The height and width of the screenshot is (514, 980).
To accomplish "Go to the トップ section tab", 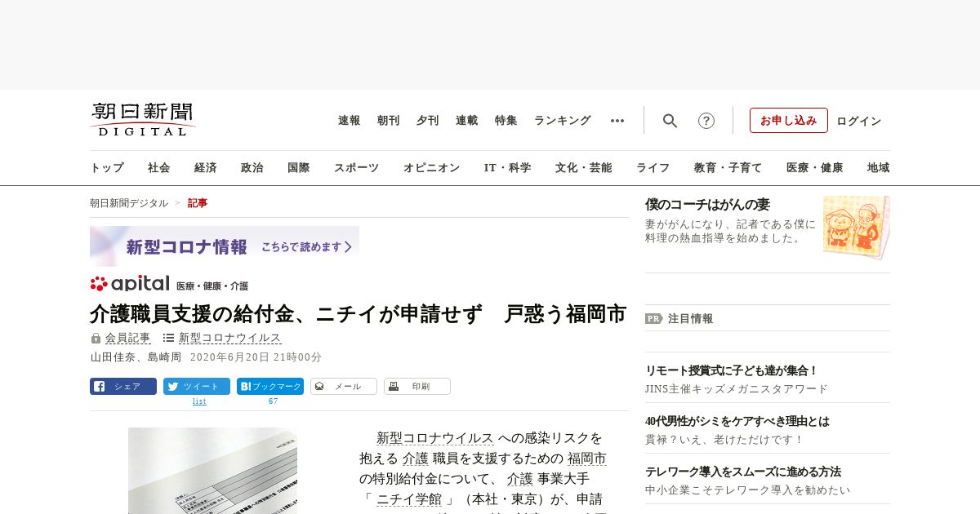I will tap(107, 168).
